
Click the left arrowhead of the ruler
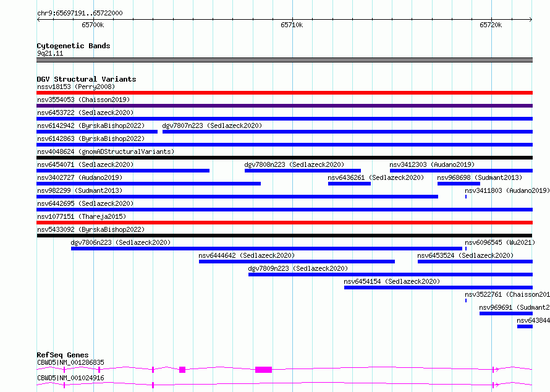(x=38, y=19)
